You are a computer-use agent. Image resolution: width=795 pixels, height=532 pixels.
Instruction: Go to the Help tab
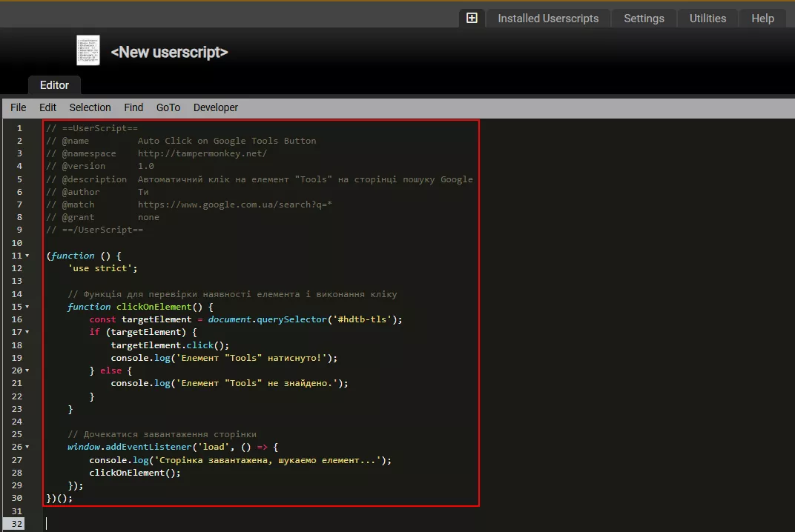pos(762,19)
